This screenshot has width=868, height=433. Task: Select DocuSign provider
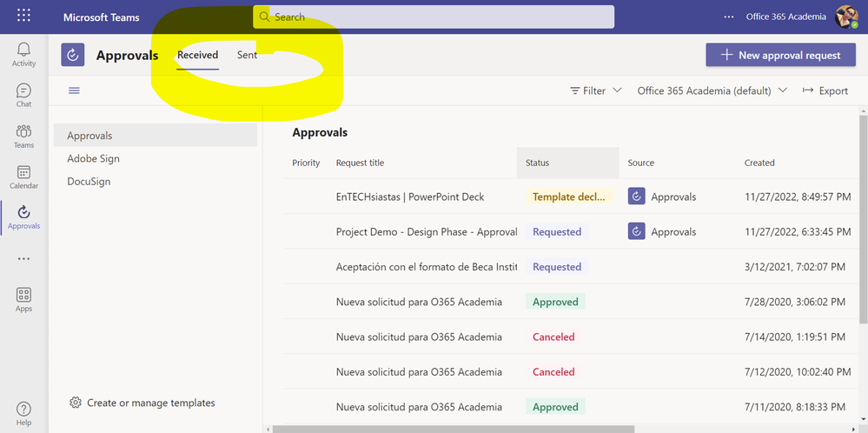(156, 182)
